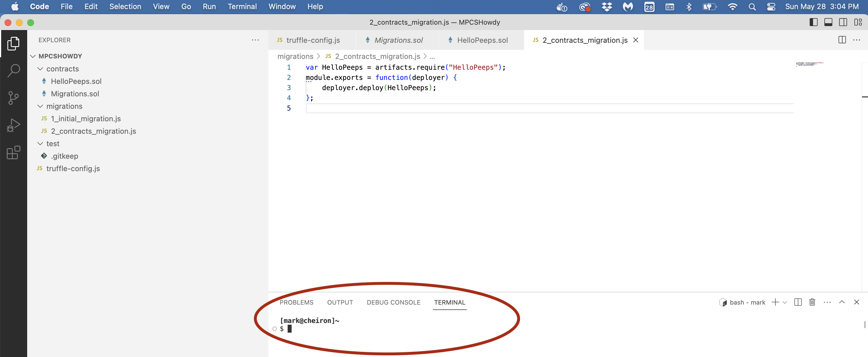Toggle the primary side bar visibility

coord(813,22)
